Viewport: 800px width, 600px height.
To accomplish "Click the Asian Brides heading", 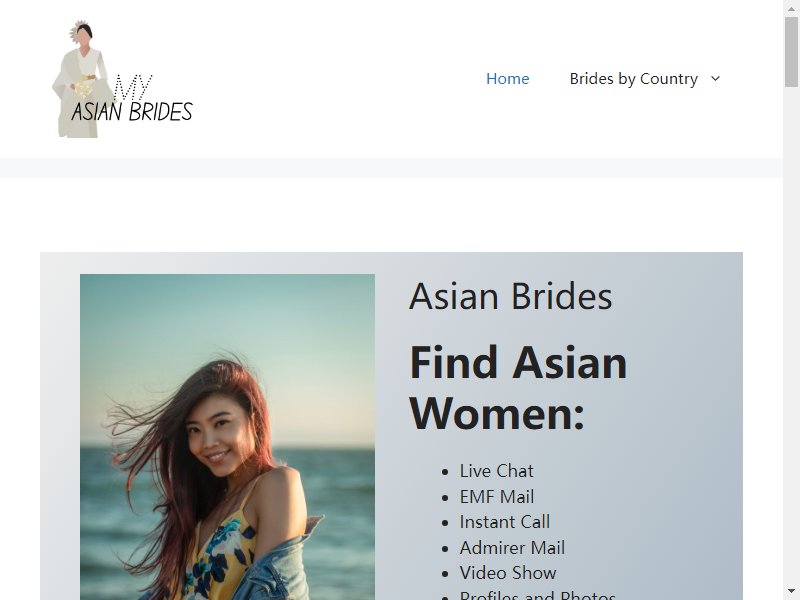I will click(x=510, y=296).
